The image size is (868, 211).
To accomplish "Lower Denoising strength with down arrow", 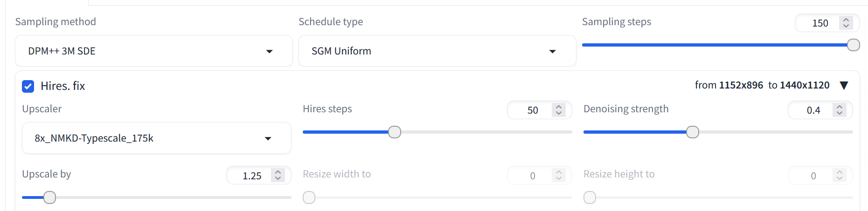I will [840, 113].
